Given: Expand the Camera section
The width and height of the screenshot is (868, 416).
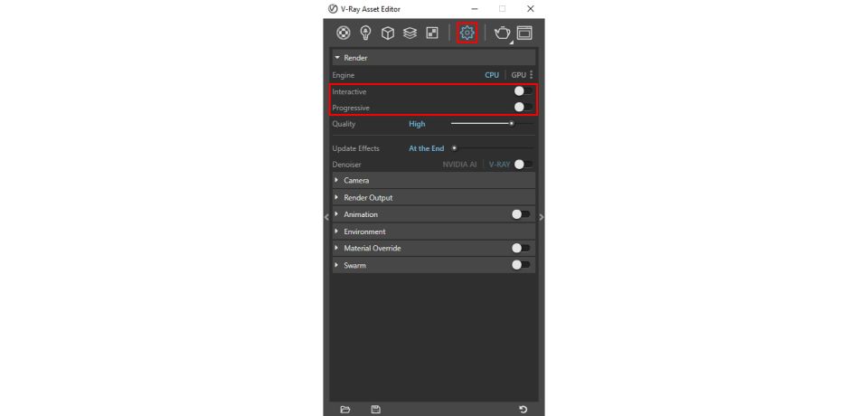Looking at the screenshot, I should [x=356, y=180].
